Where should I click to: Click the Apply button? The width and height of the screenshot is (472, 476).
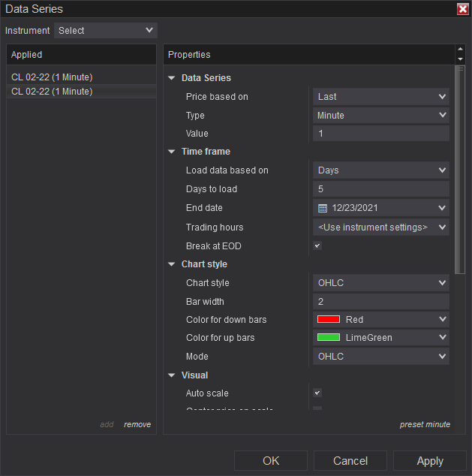(x=430, y=461)
